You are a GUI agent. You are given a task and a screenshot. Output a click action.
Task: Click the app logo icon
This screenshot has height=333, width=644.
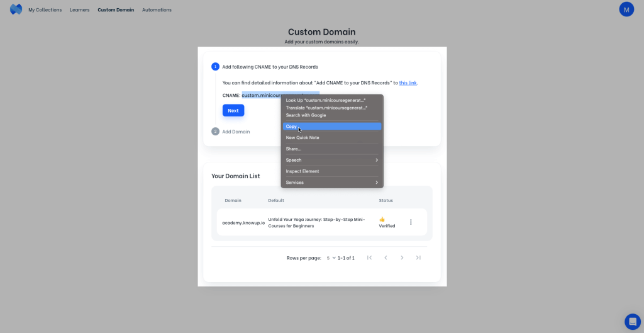pos(16,9)
